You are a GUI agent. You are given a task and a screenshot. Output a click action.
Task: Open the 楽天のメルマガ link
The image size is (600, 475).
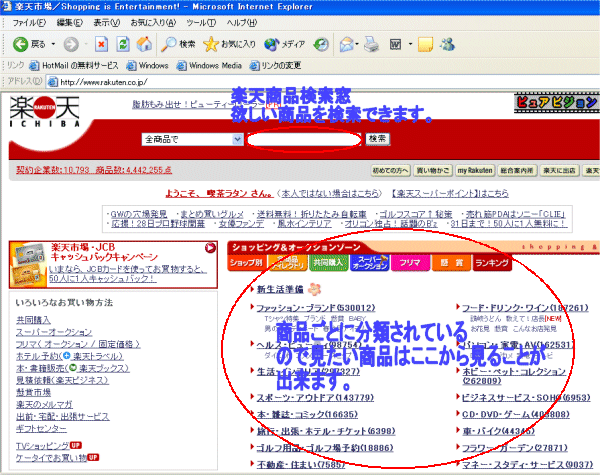[44, 405]
